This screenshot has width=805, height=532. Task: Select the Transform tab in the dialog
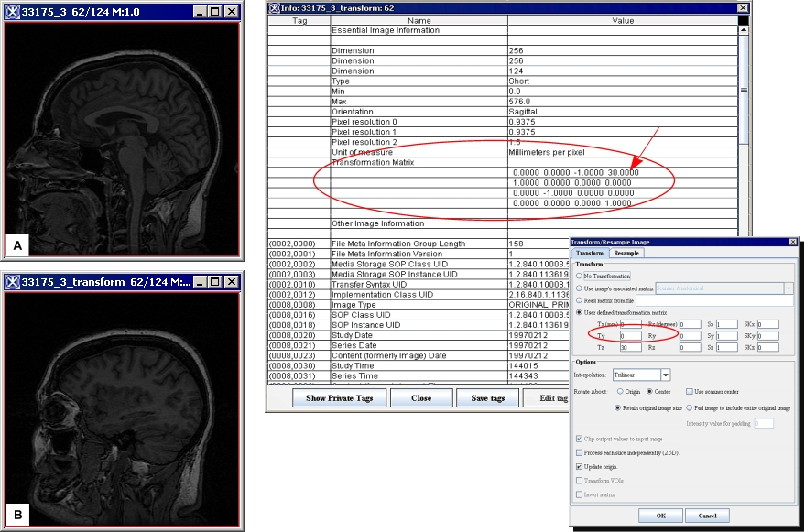589,253
